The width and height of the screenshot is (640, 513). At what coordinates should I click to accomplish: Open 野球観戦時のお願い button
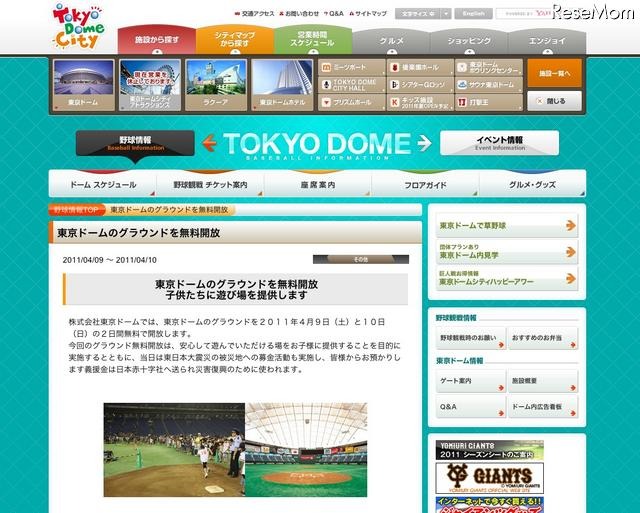pos(471,338)
